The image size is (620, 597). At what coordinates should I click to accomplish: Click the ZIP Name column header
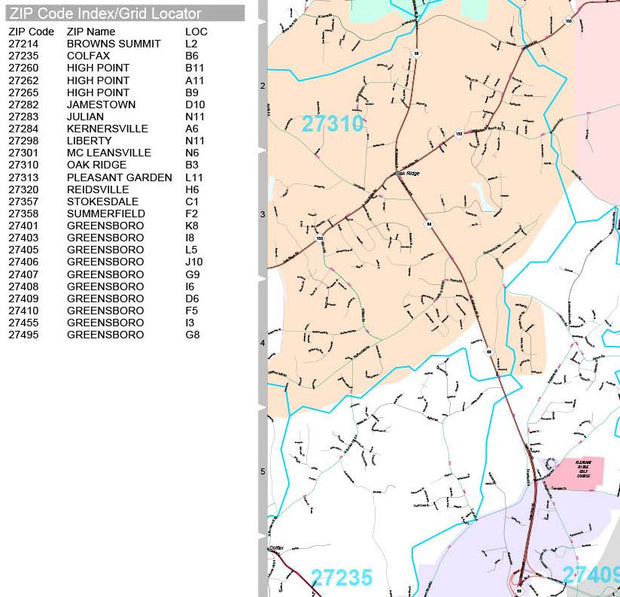pyautogui.click(x=91, y=32)
